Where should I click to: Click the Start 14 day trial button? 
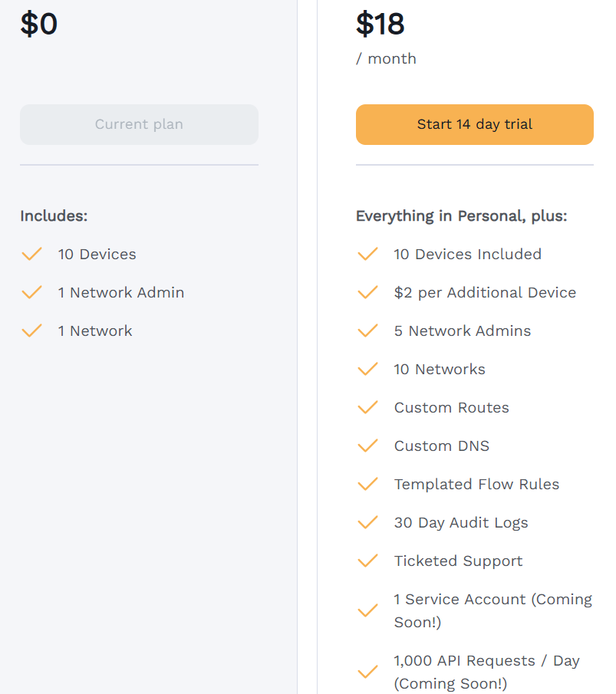tap(474, 124)
